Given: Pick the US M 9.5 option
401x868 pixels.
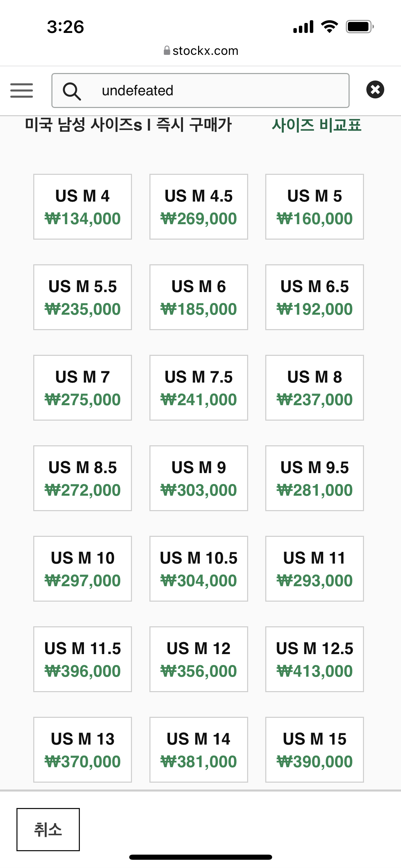Looking at the screenshot, I should coord(314,478).
